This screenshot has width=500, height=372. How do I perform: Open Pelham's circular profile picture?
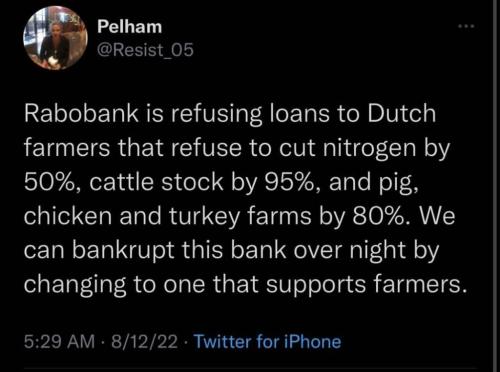[x=55, y=38]
